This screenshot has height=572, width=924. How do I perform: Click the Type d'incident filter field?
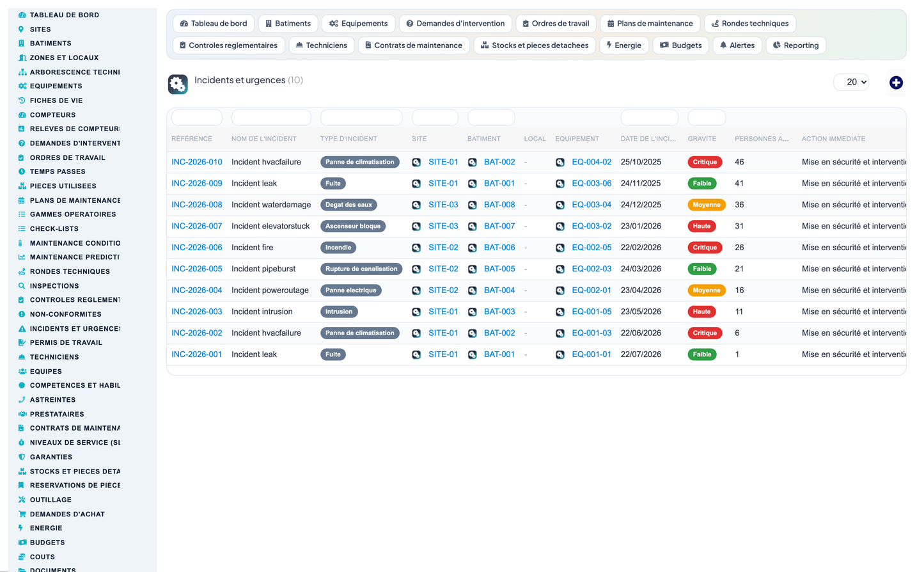pyautogui.click(x=361, y=118)
